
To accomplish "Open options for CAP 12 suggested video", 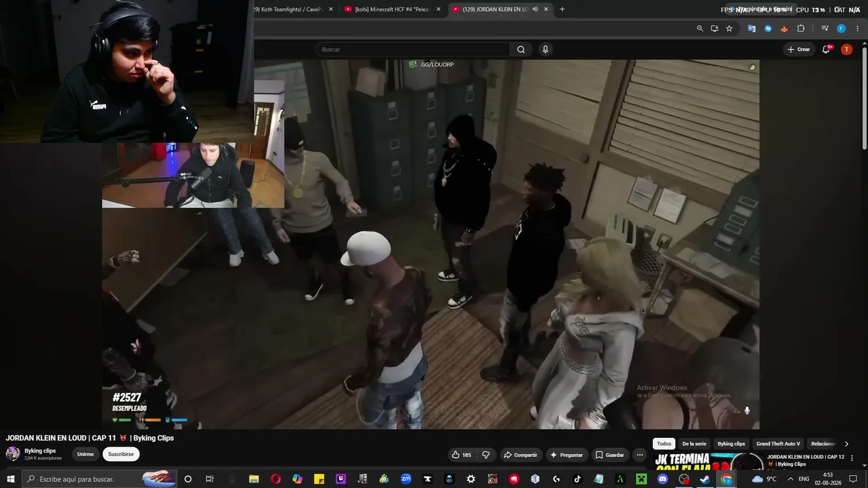I will pyautogui.click(x=852, y=459).
